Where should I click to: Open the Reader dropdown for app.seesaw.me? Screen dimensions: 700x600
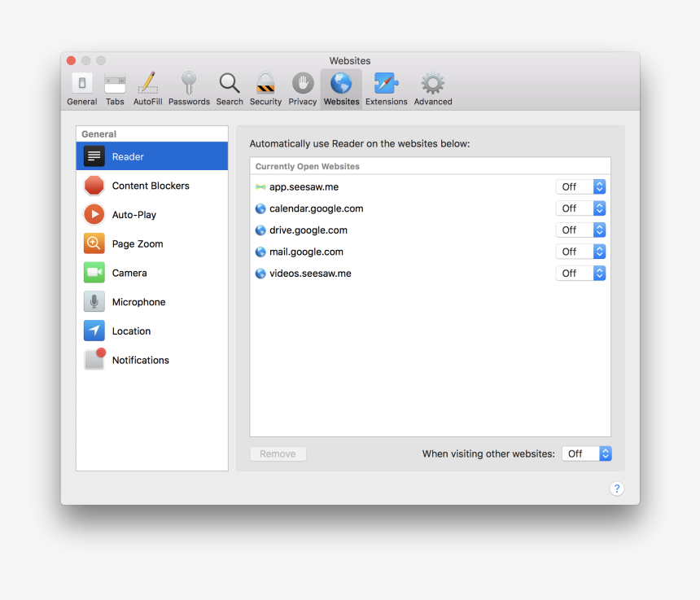point(580,186)
